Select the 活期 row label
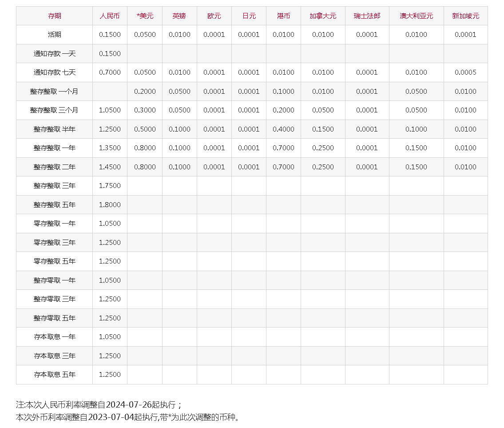The width and height of the screenshot is (504, 428). coord(54,35)
